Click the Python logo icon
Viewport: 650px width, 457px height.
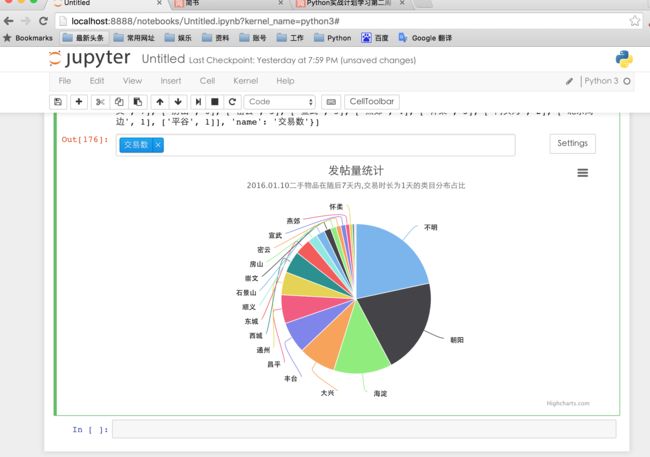click(x=624, y=59)
